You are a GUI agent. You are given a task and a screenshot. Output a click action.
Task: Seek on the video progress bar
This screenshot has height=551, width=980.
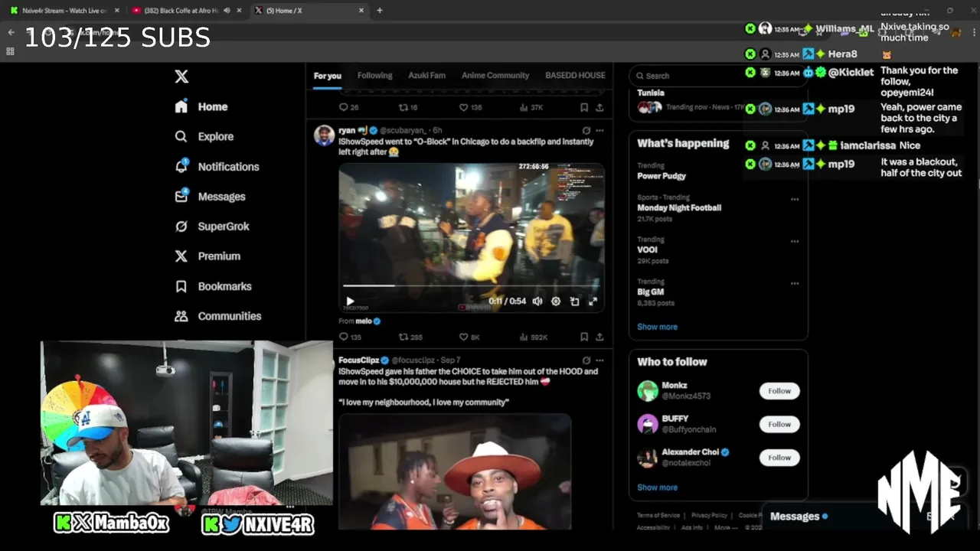[472, 286]
